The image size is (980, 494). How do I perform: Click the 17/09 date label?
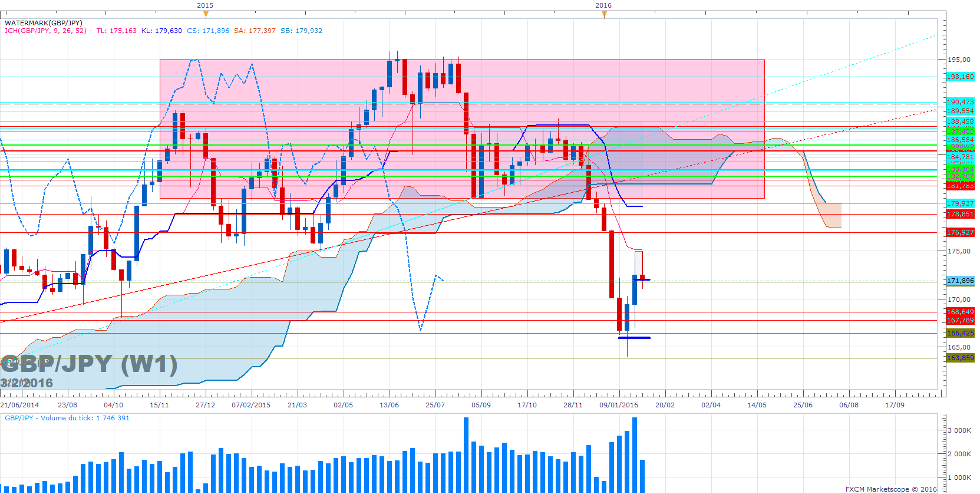click(x=895, y=405)
